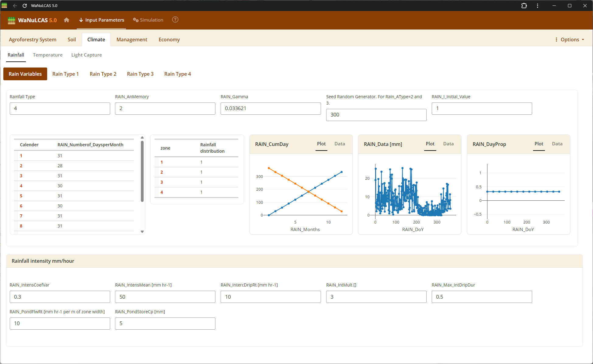593x364 pixels.
Task: Open Simulation with the gears icon
Action: coord(148,20)
